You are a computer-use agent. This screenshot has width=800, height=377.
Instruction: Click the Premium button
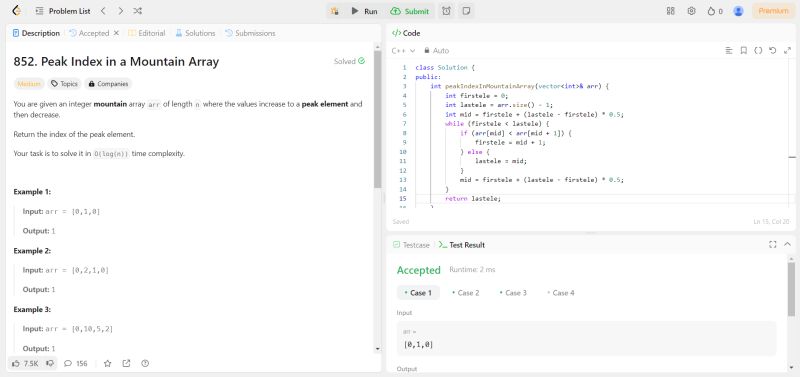click(x=773, y=11)
